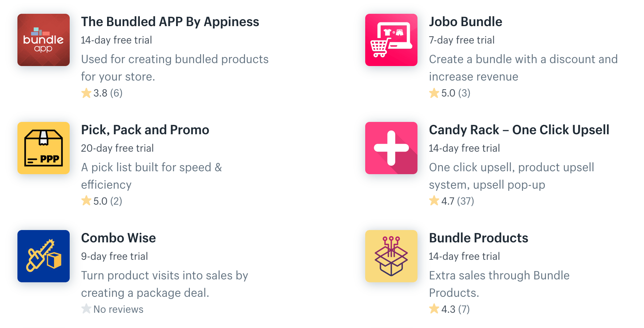Click the star icon beside Candy Rack's rating
Viewport: 644px width, 328px height.
pyautogui.click(x=433, y=201)
